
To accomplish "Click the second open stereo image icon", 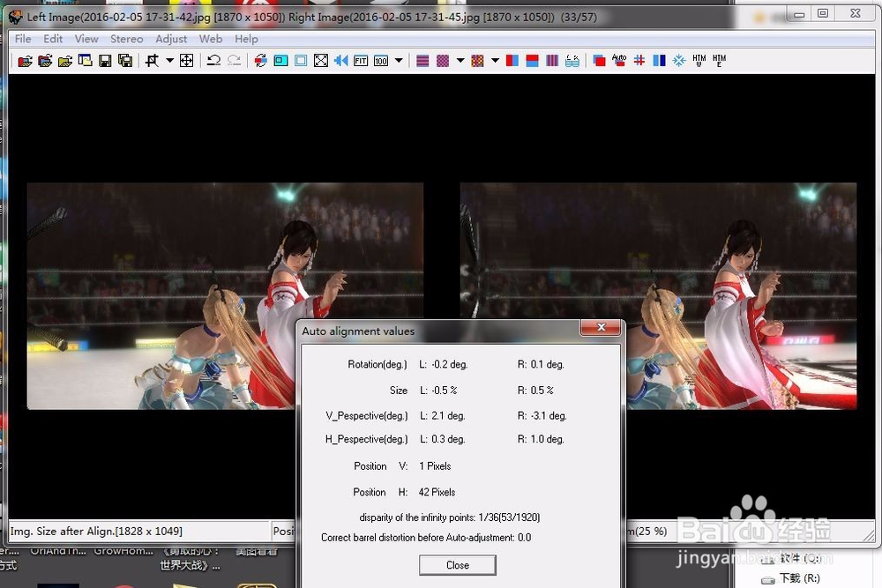I will [45, 61].
